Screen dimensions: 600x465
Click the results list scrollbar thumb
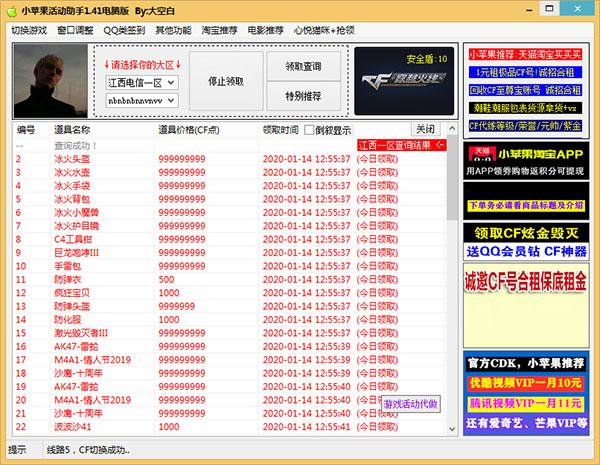click(452, 177)
